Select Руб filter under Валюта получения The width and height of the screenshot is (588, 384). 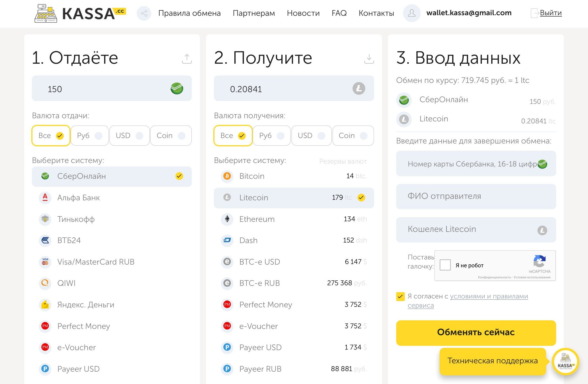click(272, 135)
